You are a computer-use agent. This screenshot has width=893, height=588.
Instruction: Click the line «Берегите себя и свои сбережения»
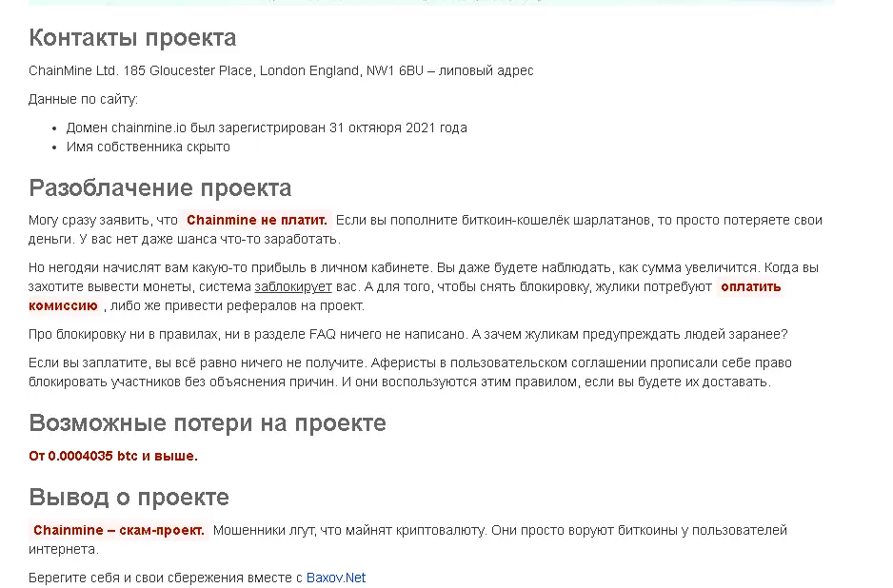point(197,578)
